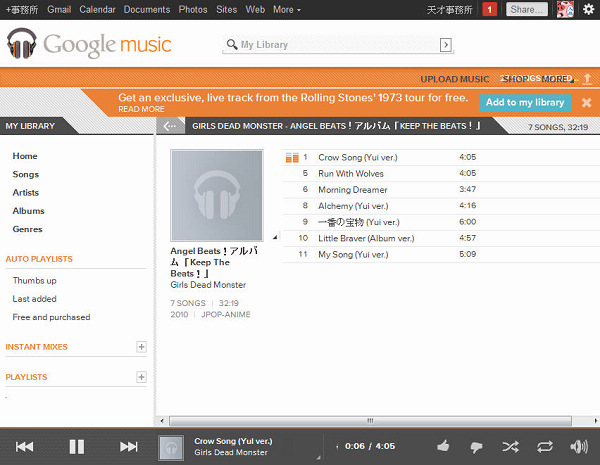The height and width of the screenshot is (465, 600).
Task: Expand the More dropdown in top bar
Action: tap(287, 10)
